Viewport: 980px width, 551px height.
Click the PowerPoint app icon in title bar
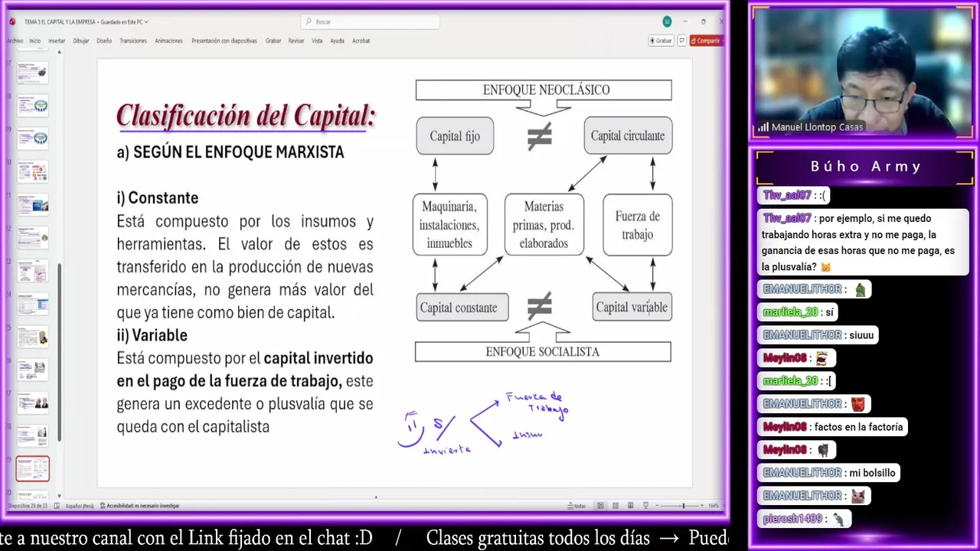12,21
